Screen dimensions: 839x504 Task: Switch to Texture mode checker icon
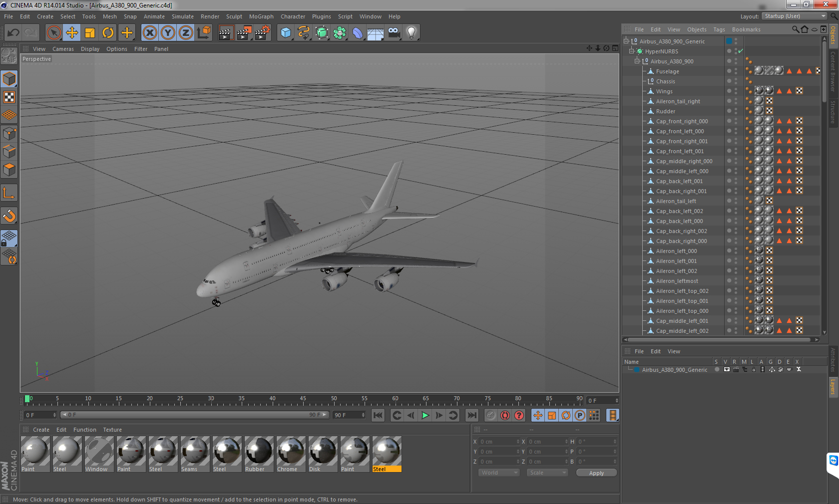(9, 97)
